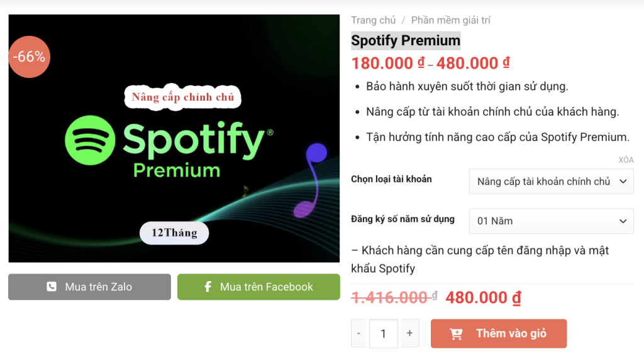The height and width of the screenshot is (359, 644).
Task: Increase quantity with the plus button
Action: coord(409,333)
